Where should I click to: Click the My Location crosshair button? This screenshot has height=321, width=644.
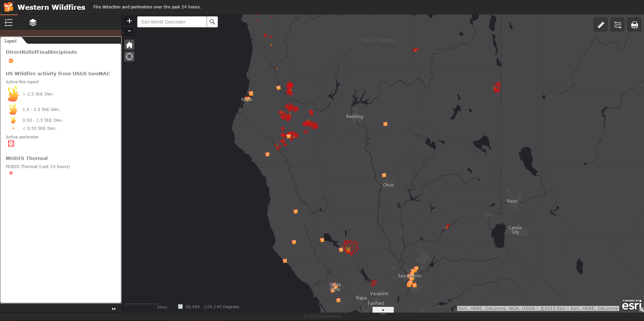coord(129,56)
